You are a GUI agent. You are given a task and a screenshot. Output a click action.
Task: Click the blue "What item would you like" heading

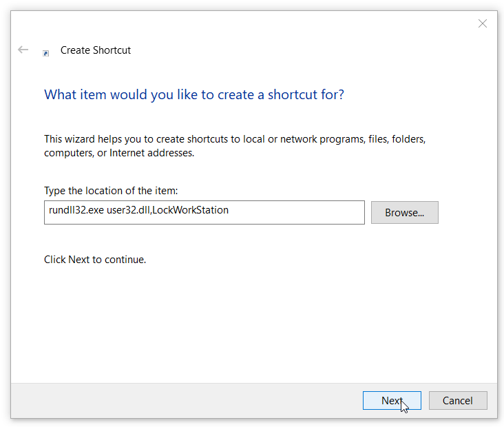(194, 94)
